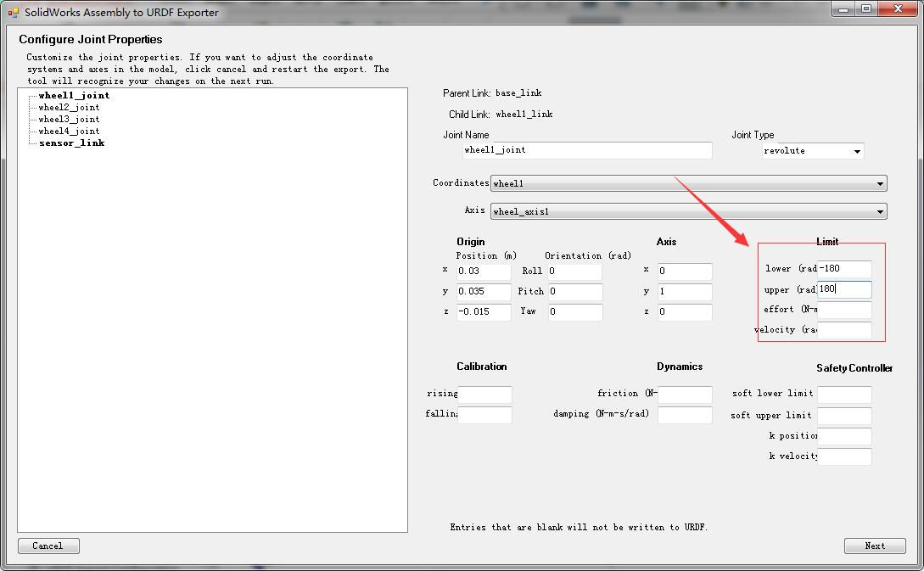The height and width of the screenshot is (571, 924).
Task: Click the Calibration falling field
Action: (484, 414)
